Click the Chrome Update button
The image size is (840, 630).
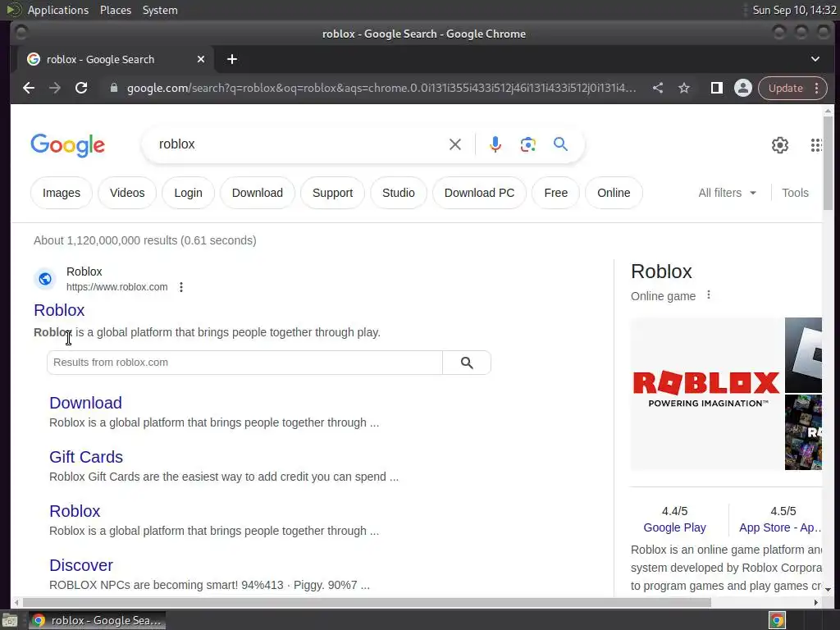(x=785, y=88)
